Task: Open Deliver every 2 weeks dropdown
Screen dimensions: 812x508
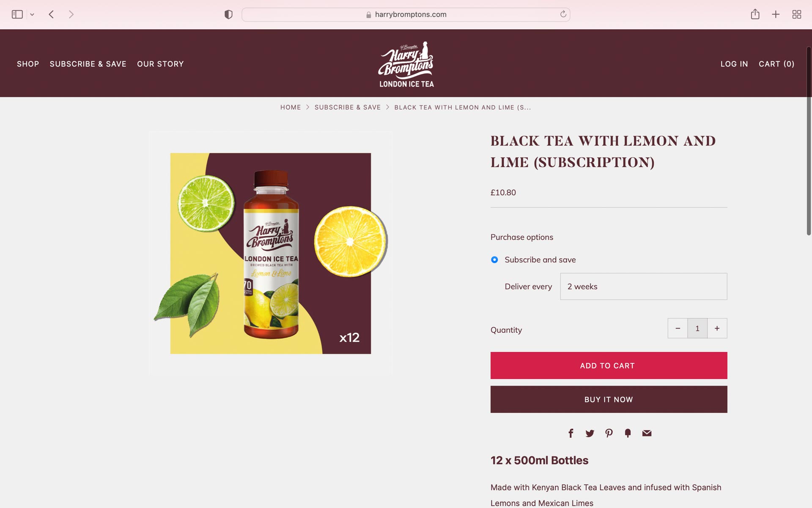Action: pyautogui.click(x=643, y=286)
